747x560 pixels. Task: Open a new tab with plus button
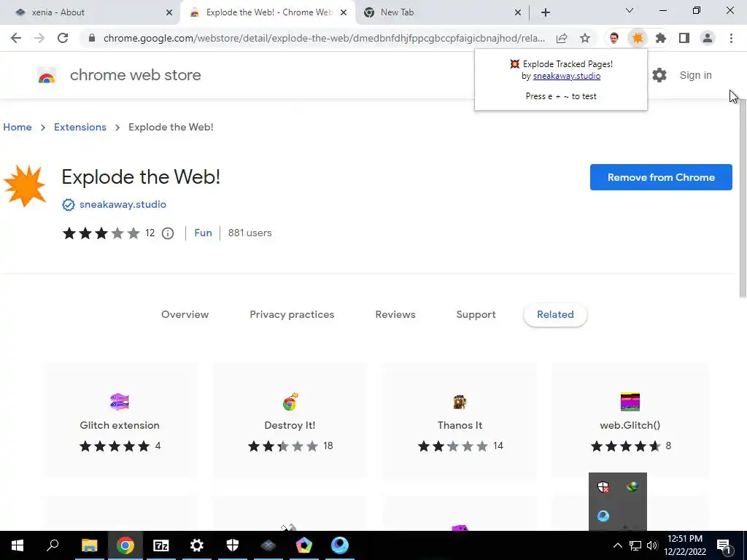[546, 12]
